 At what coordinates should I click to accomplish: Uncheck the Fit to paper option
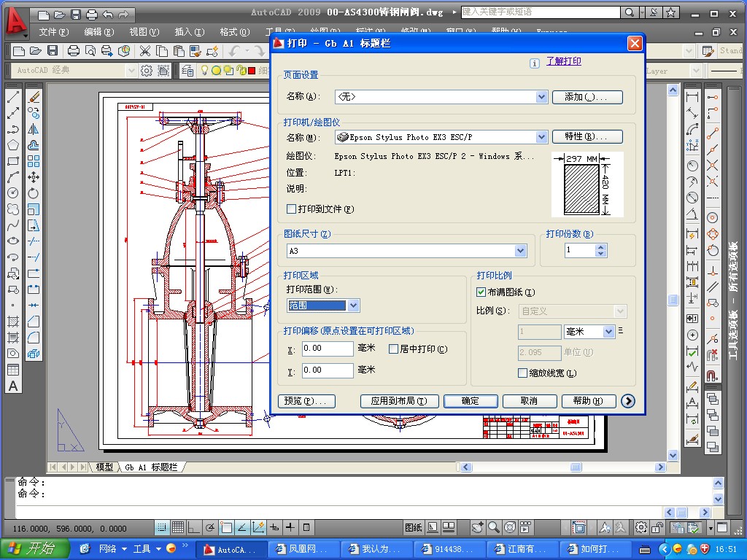click(481, 292)
